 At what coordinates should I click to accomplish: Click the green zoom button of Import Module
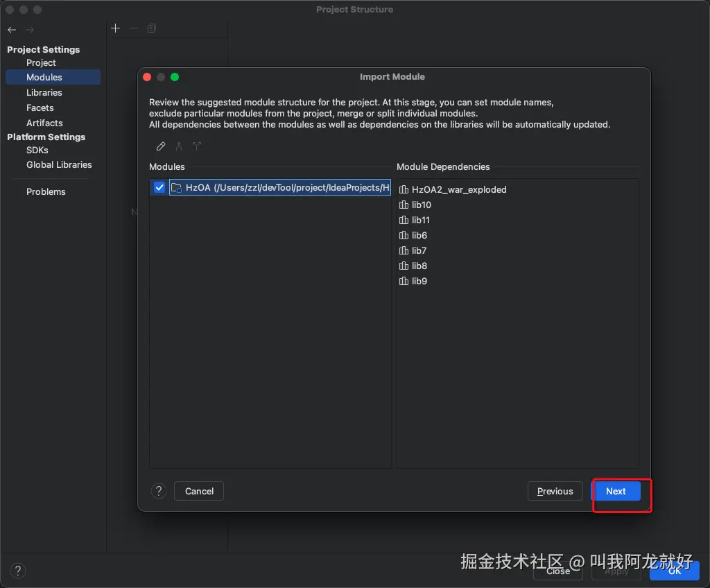(175, 77)
